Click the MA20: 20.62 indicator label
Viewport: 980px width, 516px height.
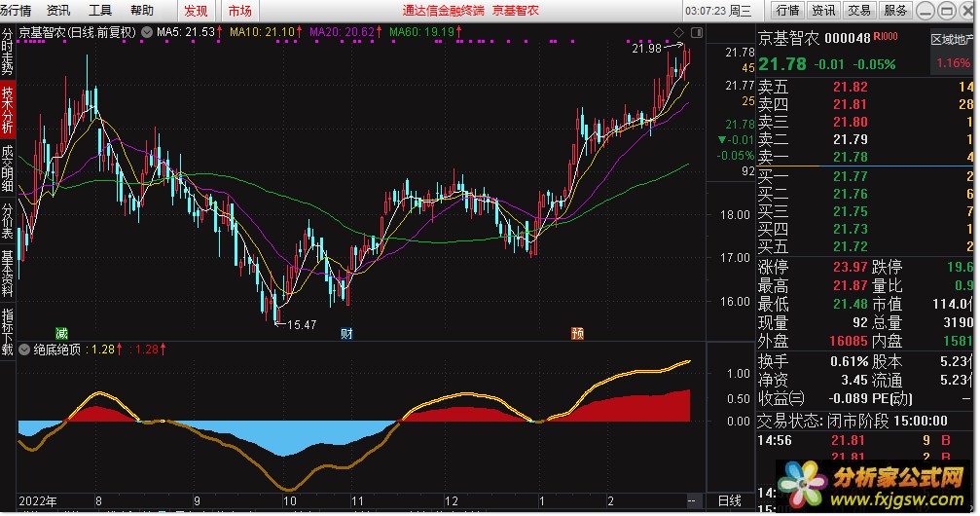[x=345, y=32]
